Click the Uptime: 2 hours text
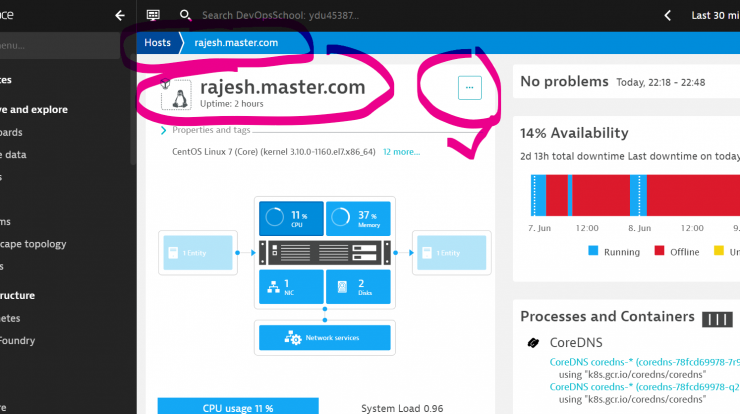Screen dimensions: 740x414 [x=232, y=104]
